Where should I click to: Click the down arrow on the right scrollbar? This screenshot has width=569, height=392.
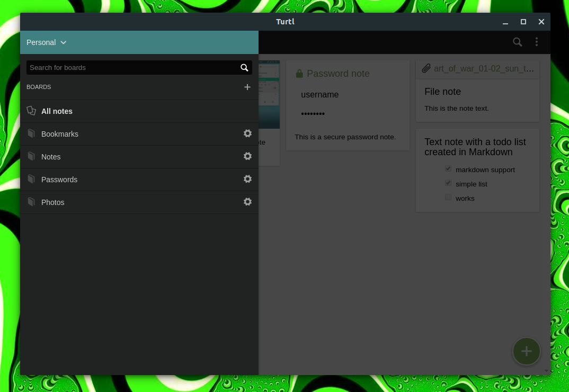pos(546,371)
